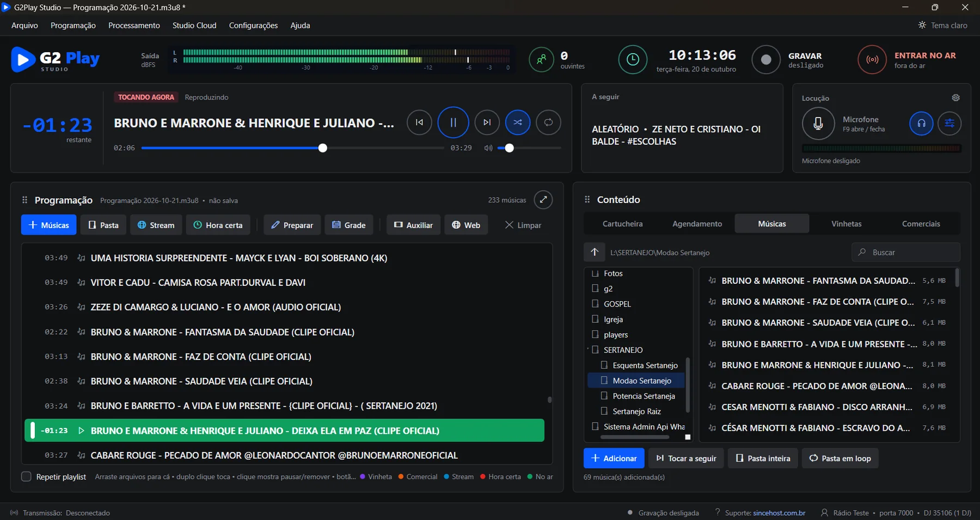Switch to the Cartucheira tab

point(622,224)
